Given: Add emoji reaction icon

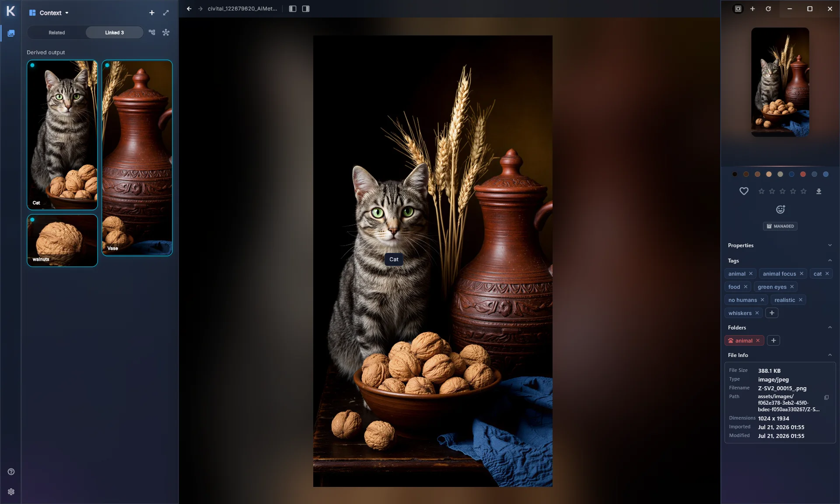Looking at the screenshot, I should point(780,210).
